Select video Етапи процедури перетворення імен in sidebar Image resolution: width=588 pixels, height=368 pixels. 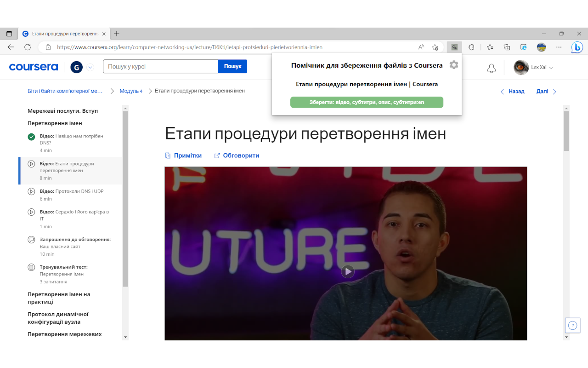click(70, 171)
